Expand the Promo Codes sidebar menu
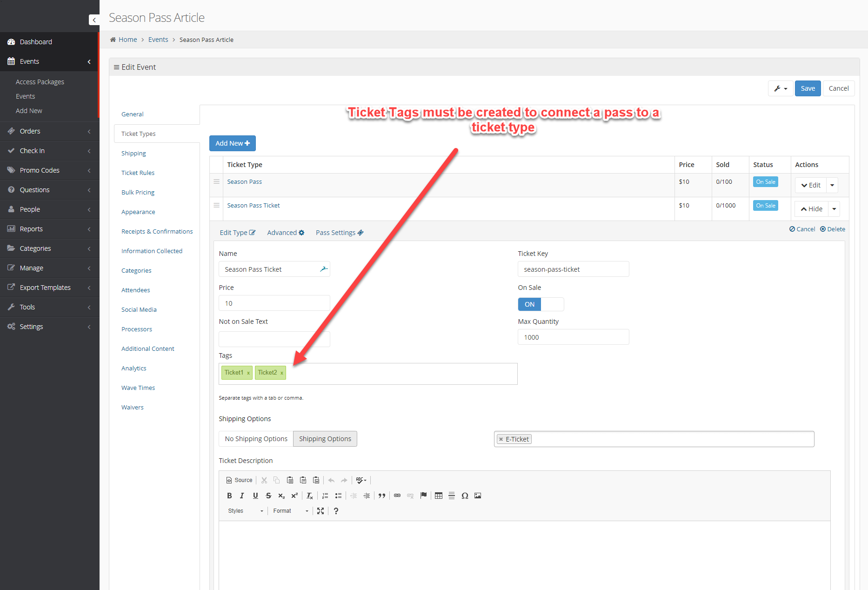Image resolution: width=868 pixels, height=590 pixels. [49, 170]
